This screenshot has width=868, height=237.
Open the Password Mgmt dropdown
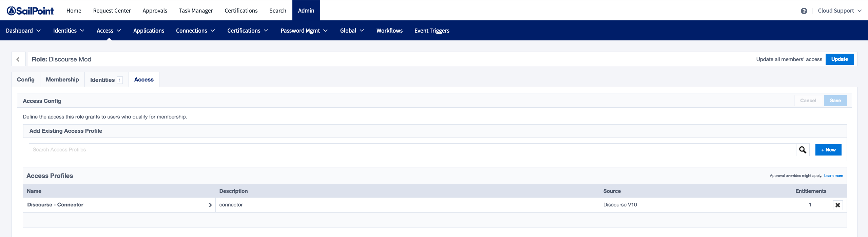pos(304,31)
